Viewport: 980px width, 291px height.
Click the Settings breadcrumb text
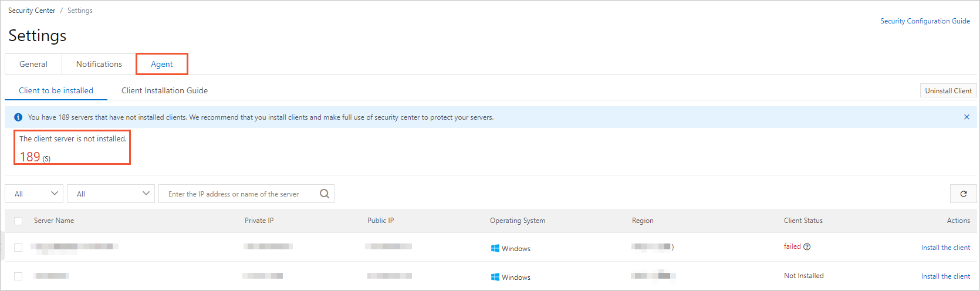pyautogui.click(x=80, y=11)
